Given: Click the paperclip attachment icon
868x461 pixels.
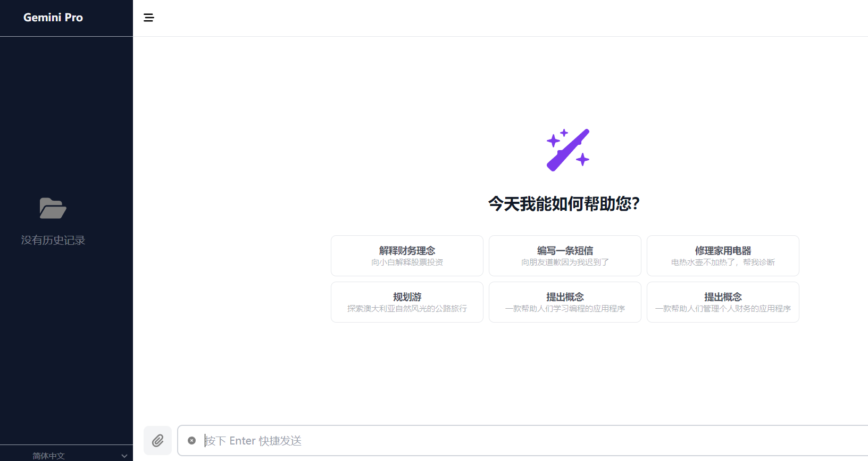Looking at the screenshot, I should click(158, 440).
